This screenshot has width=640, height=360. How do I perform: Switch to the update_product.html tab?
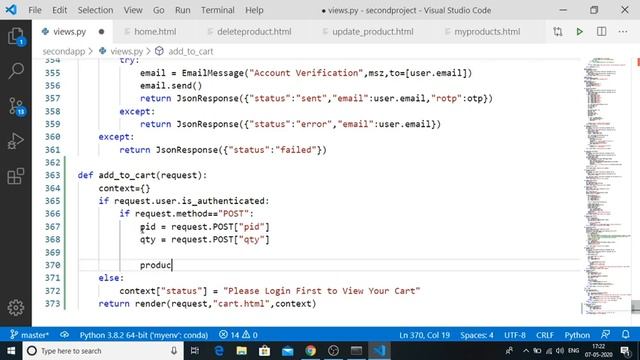coord(372,31)
